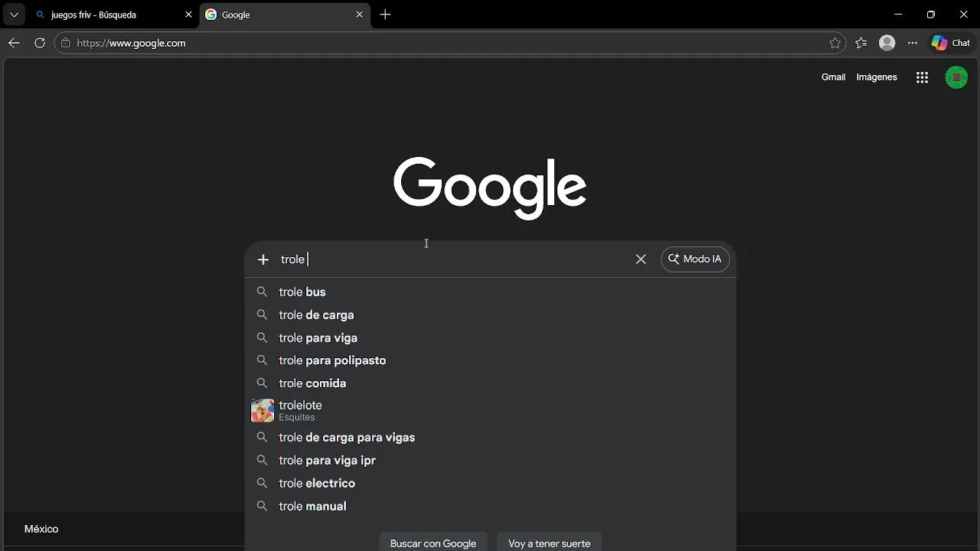Open the tab search dropdown arrow
The height and width of the screenshot is (551, 980).
[x=14, y=15]
